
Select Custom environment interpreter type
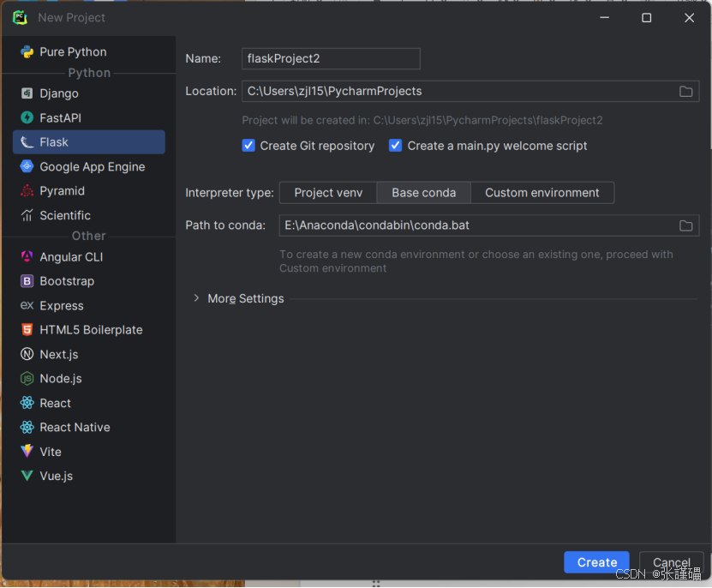pos(542,193)
